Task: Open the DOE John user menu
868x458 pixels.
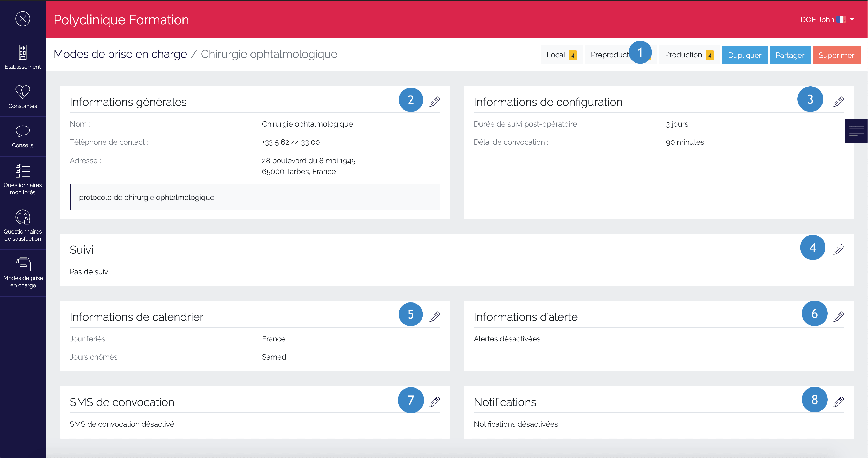Action: [x=827, y=19]
